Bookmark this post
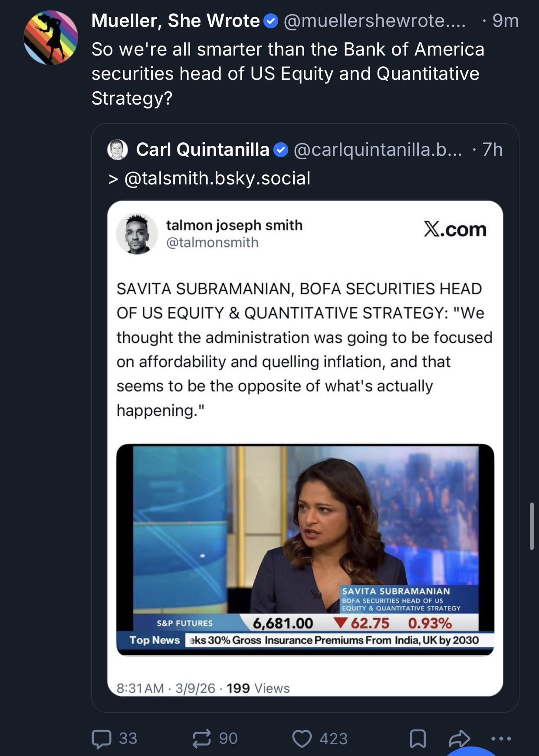Viewport: 539px width, 756px height. 417,739
